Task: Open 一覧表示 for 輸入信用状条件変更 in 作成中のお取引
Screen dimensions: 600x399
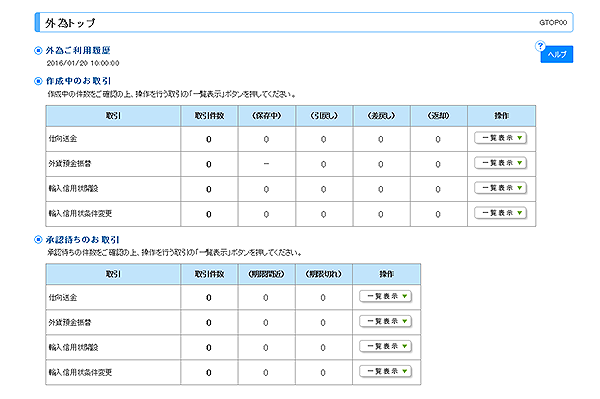Action: click(x=501, y=213)
